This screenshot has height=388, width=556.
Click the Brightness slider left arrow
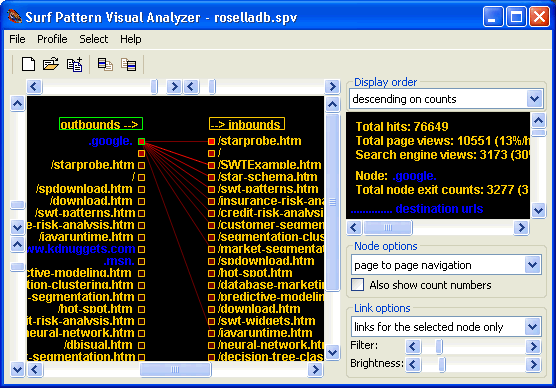pyautogui.click(x=413, y=364)
